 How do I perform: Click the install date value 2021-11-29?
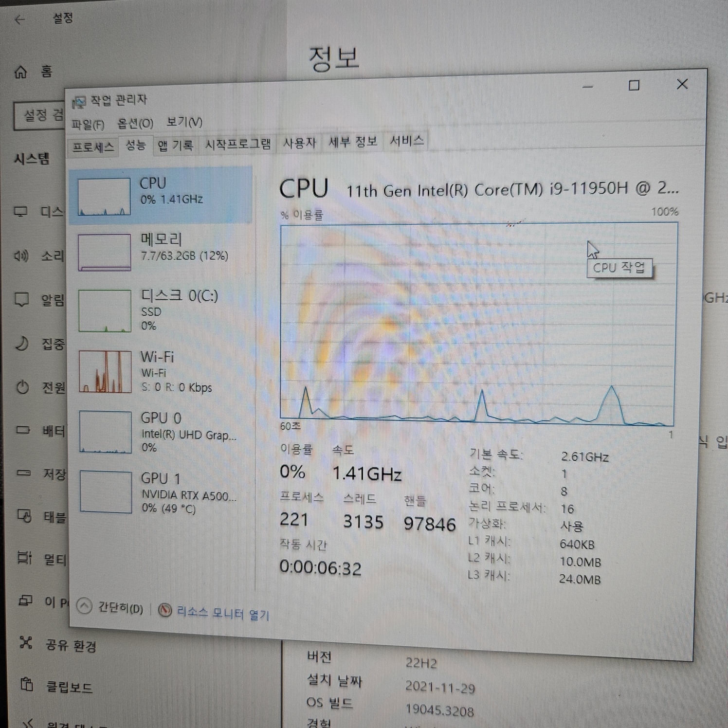point(440,687)
